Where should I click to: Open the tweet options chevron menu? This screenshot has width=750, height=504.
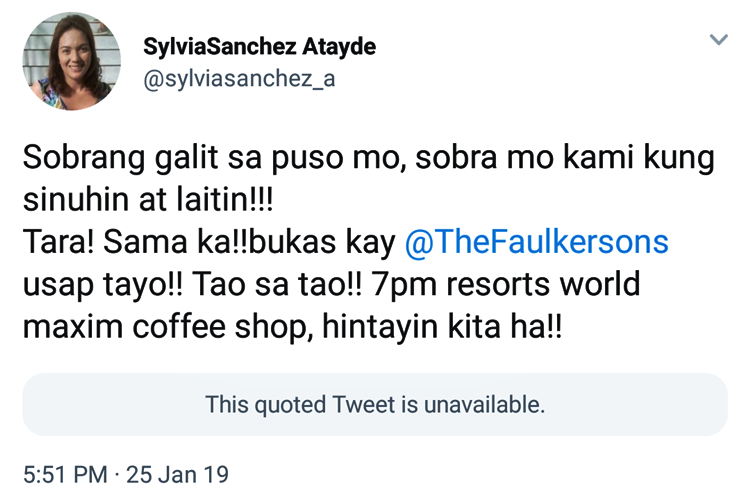(x=718, y=40)
